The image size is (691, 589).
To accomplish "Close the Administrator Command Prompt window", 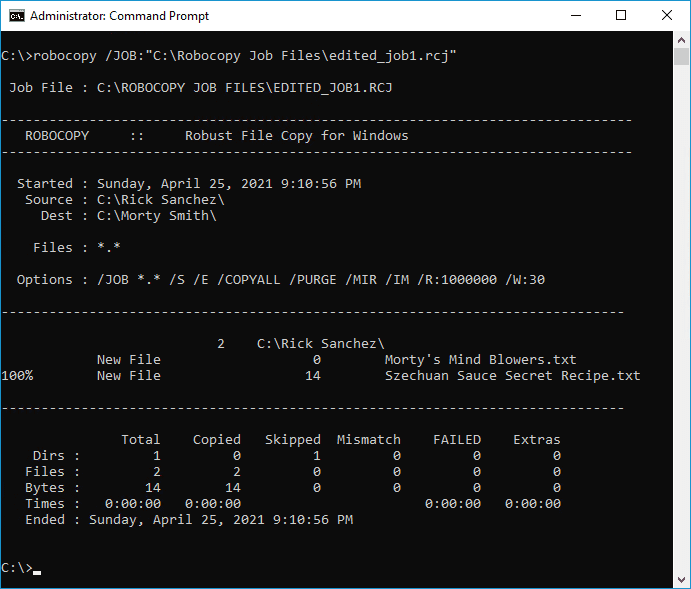I will [667, 16].
